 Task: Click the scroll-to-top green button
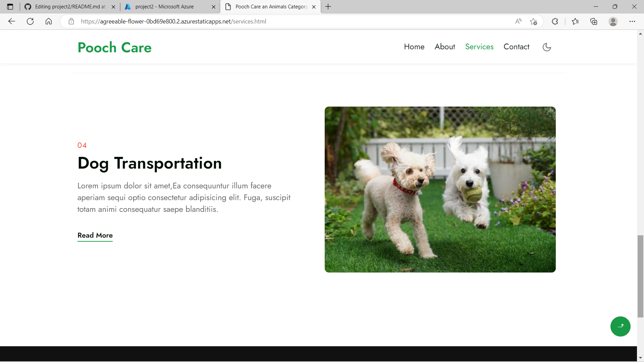[621, 326]
